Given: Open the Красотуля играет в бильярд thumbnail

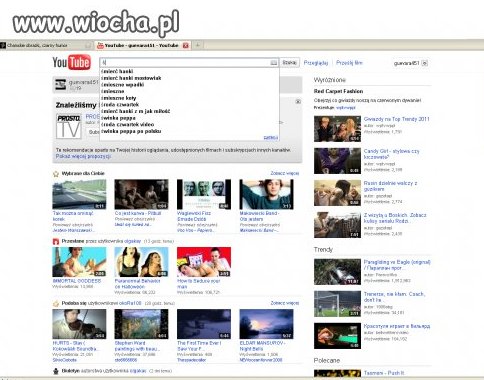Looking at the screenshot, I should point(337,336).
